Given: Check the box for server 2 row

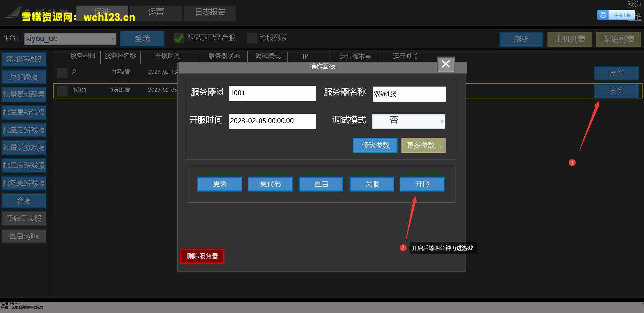Looking at the screenshot, I should 62,73.
